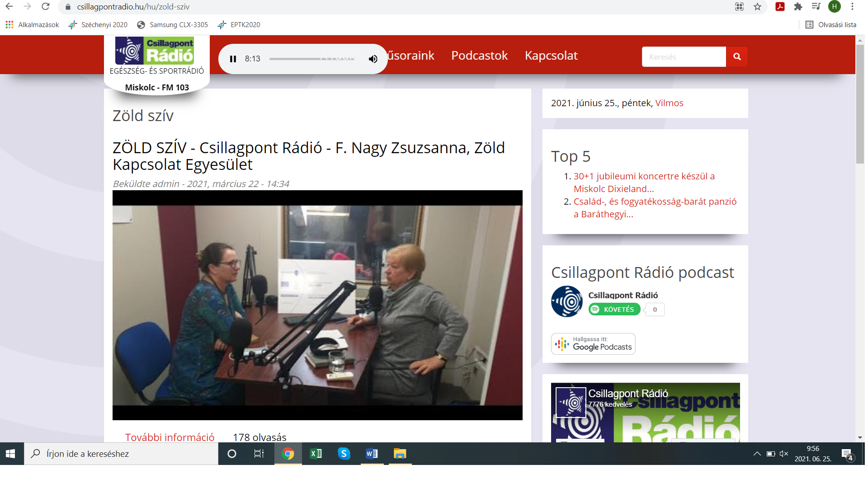Open Cortana circle icon on taskbar
The height and width of the screenshot is (488, 868).
point(232,454)
